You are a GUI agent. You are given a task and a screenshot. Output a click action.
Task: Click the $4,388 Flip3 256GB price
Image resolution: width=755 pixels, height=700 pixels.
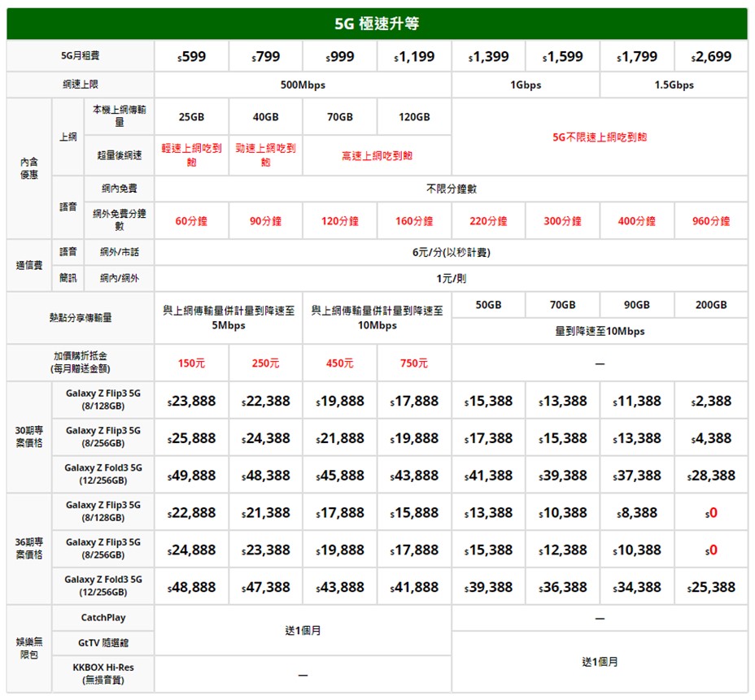coord(711,438)
